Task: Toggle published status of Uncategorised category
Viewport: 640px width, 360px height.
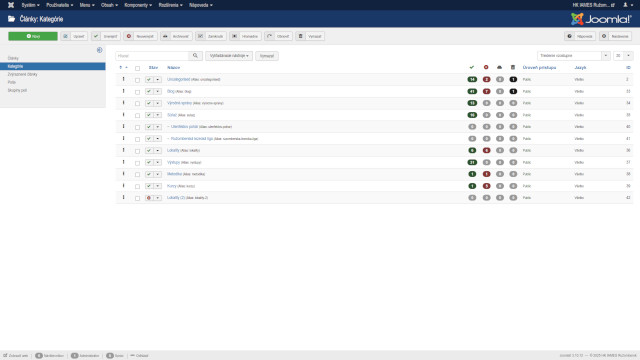Action: 149,80
